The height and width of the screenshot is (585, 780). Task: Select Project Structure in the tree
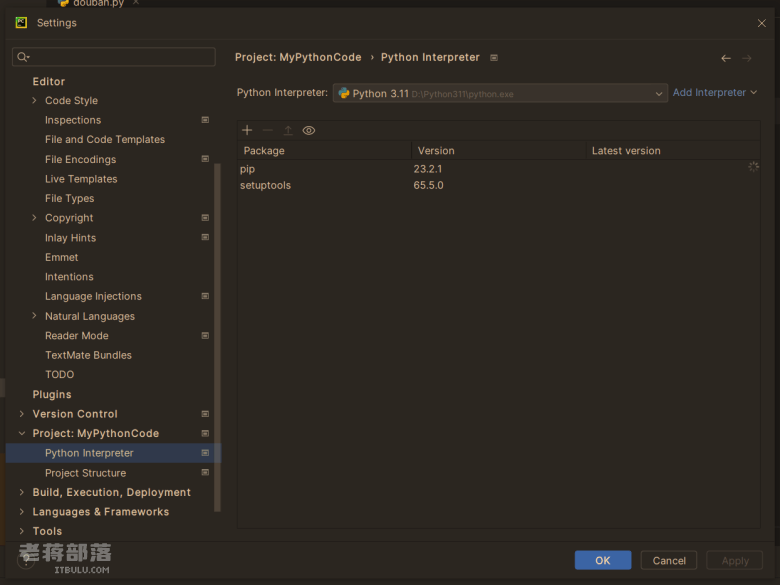[86, 473]
